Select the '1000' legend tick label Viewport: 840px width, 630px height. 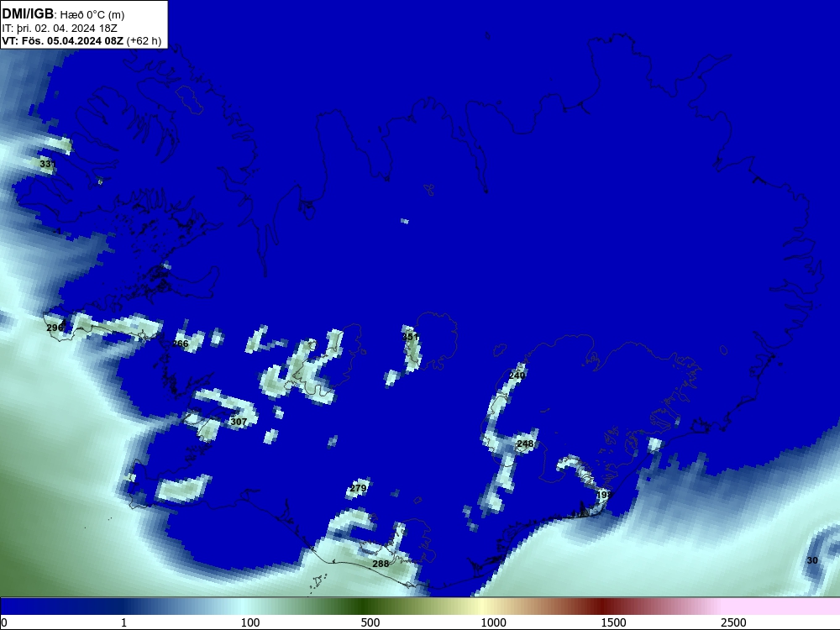coord(493,622)
